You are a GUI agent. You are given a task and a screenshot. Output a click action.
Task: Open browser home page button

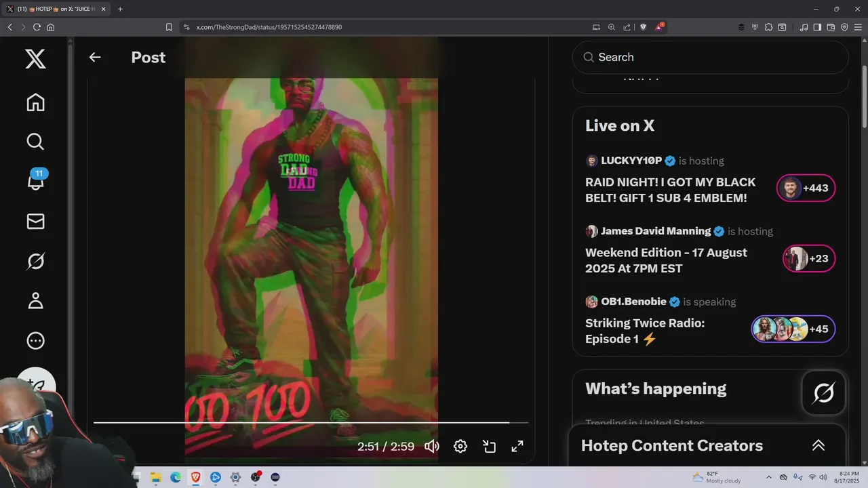50,27
